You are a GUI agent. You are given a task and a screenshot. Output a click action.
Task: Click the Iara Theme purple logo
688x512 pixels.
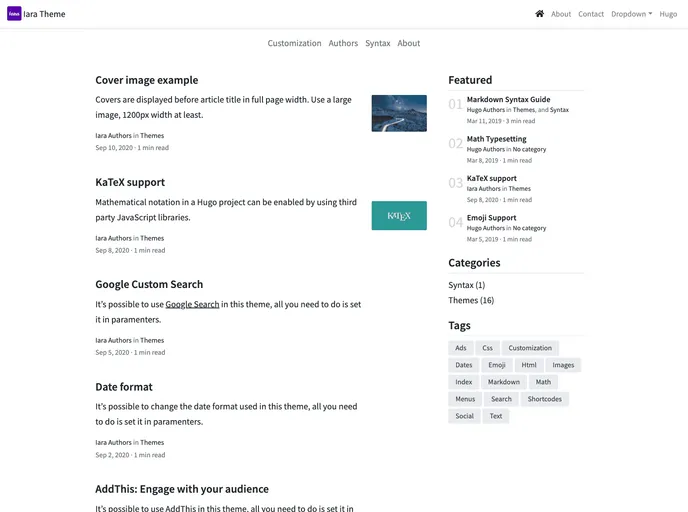click(14, 14)
